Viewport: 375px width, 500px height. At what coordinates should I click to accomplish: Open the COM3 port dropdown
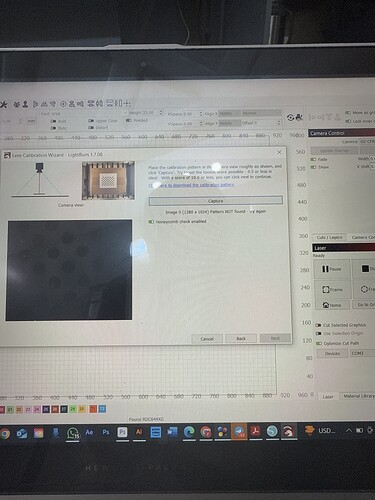click(x=362, y=353)
